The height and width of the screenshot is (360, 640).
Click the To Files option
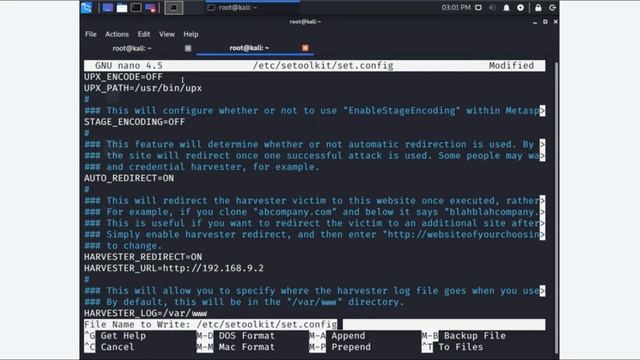tap(452, 347)
